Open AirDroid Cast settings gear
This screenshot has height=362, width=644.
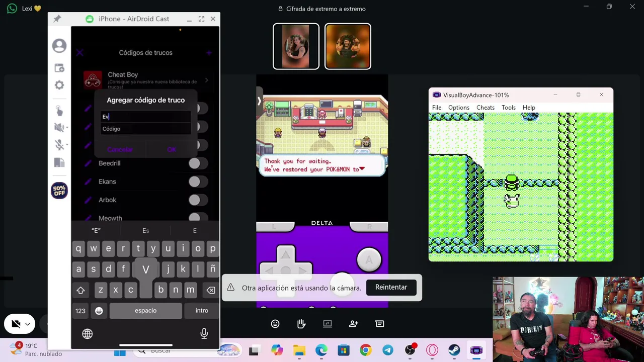click(59, 85)
